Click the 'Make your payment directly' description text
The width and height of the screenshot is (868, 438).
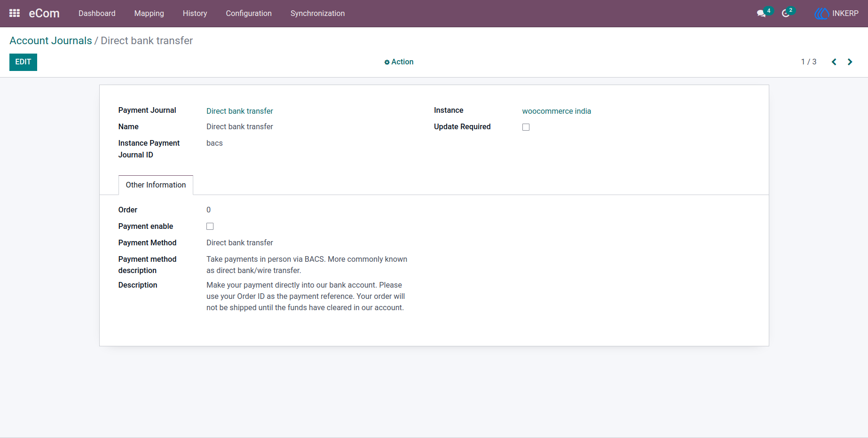pos(306,297)
